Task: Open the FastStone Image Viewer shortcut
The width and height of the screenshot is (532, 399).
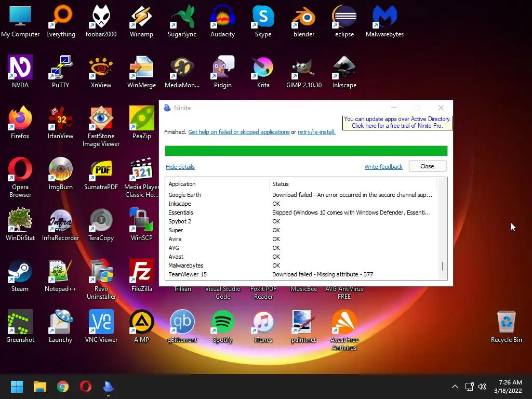Action: (x=101, y=127)
